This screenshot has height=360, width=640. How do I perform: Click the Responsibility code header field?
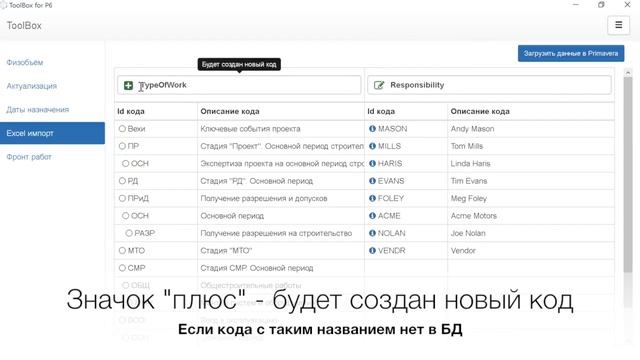[x=489, y=85]
